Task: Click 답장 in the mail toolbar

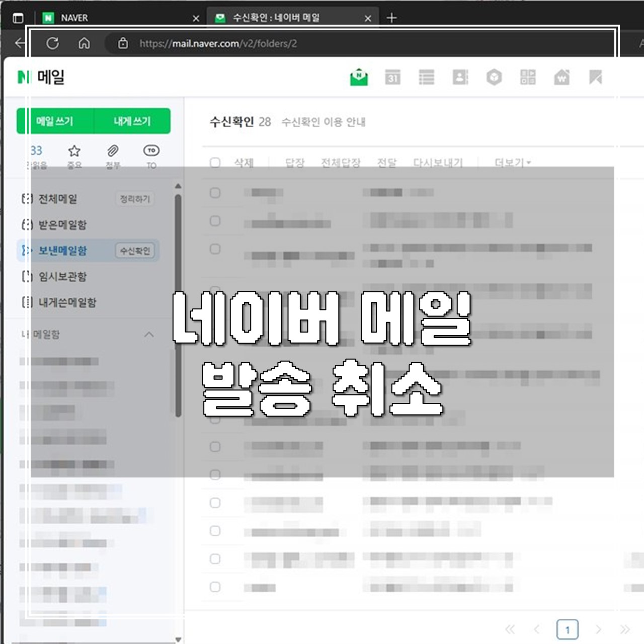Action: click(295, 163)
